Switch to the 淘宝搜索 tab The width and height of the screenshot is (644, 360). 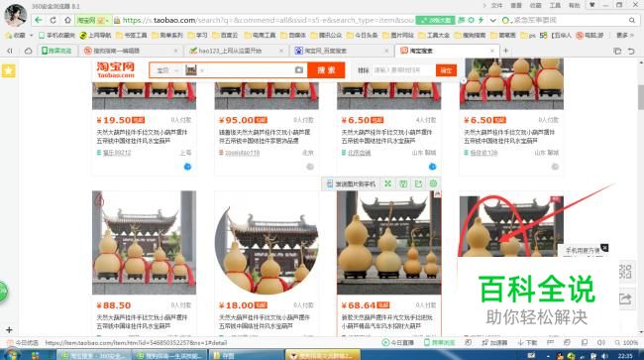pyautogui.click(x=447, y=51)
